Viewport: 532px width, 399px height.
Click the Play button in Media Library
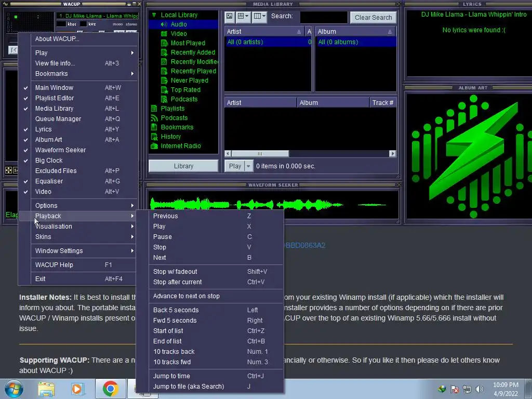235,166
